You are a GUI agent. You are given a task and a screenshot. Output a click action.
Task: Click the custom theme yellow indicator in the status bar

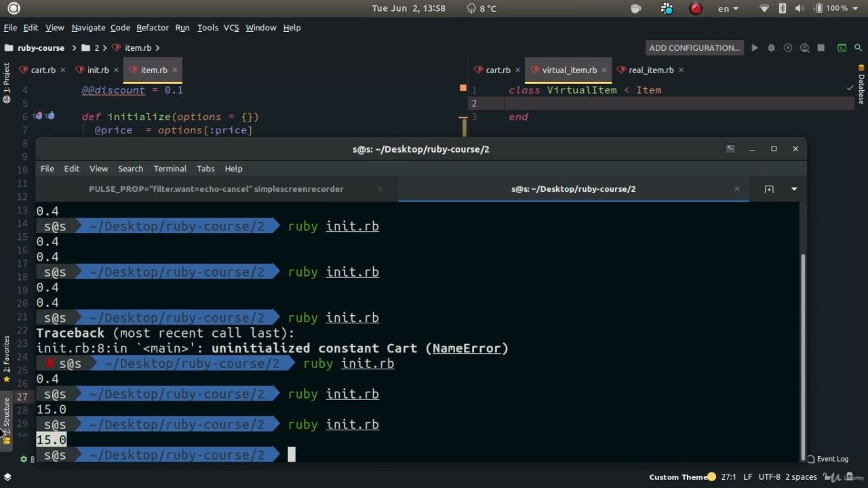(711, 477)
